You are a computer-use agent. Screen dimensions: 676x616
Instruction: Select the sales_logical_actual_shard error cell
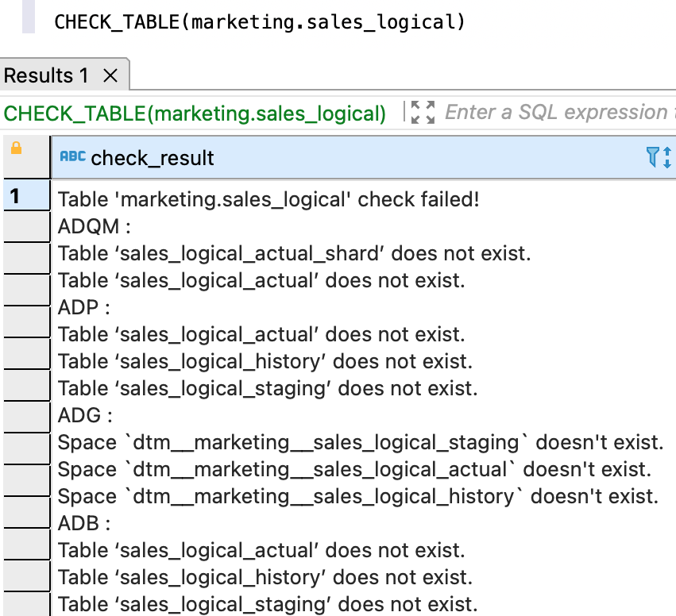pyautogui.click(x=294, y=253)
